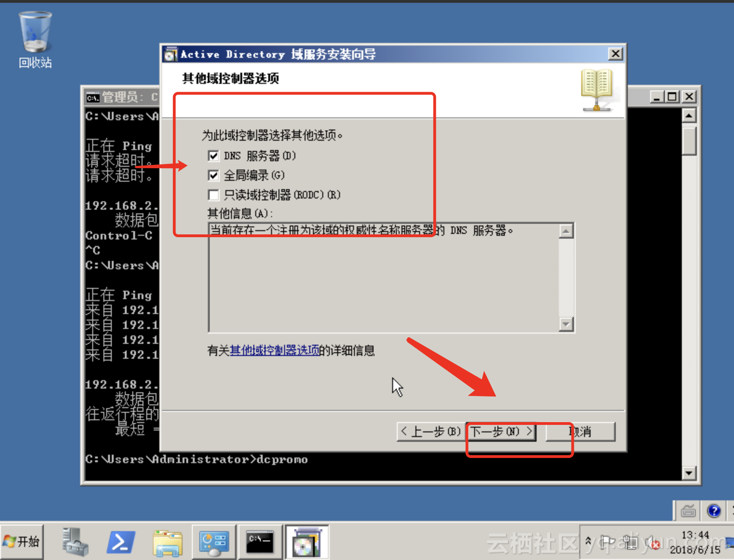Close the Active Directory wizard dialog
This screenshot has height=560, width=734.
(x=616, y=54)
